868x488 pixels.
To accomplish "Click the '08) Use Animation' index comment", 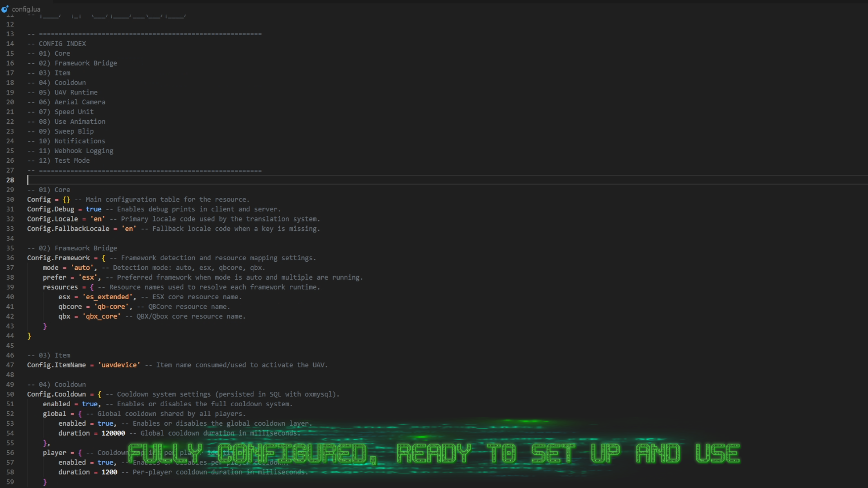I will tap(72, 122).
